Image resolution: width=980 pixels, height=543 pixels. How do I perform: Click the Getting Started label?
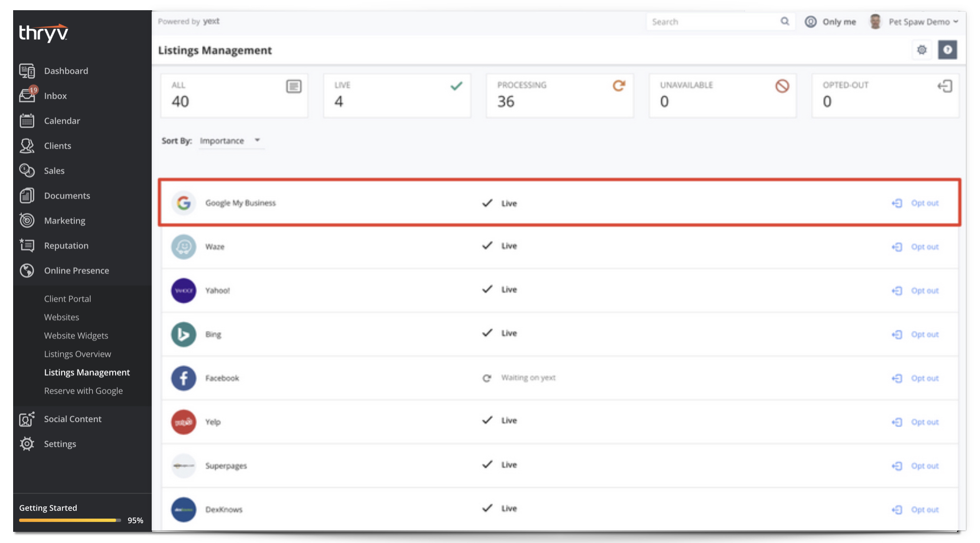point(48,508)
